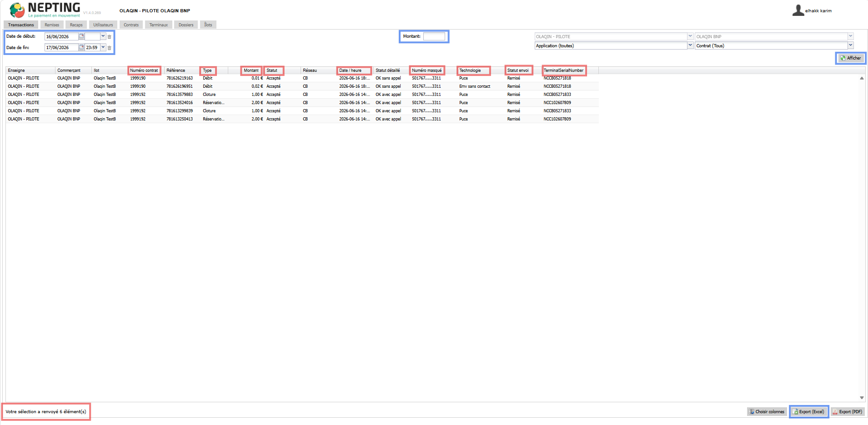
Task: Click the 0,01 € amount cell
Action: pyautogui.click(x=246, y=78)
